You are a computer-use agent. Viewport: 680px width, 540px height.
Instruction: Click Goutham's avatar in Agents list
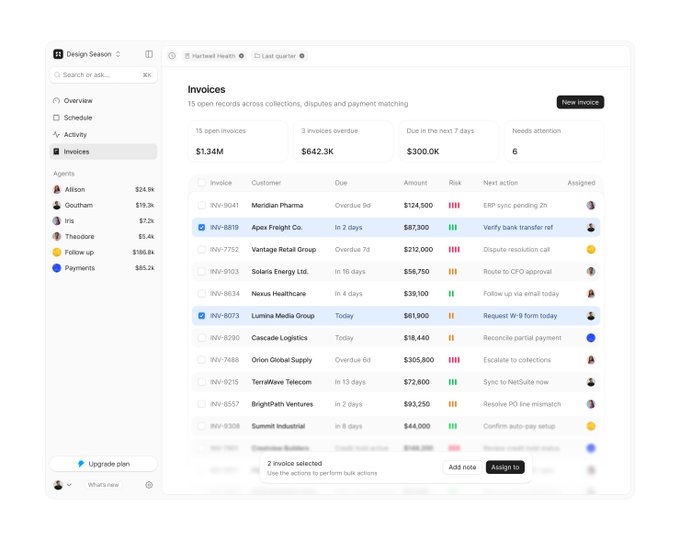tap(57, 205)
